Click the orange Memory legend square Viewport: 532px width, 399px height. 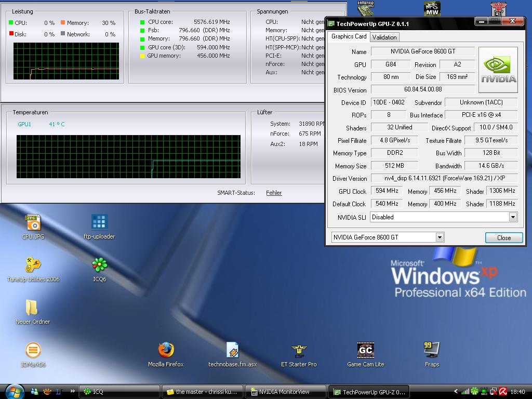[x=63, y=23]
